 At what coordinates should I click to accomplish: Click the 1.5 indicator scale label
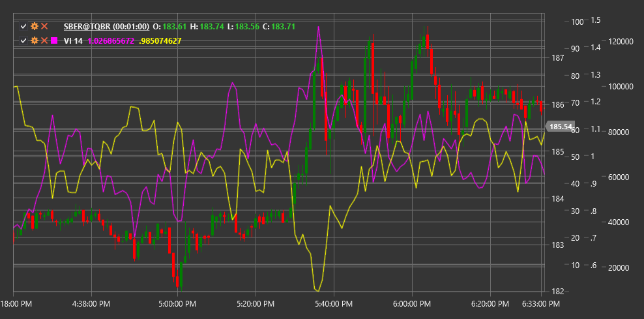click(x=596, y=20)
